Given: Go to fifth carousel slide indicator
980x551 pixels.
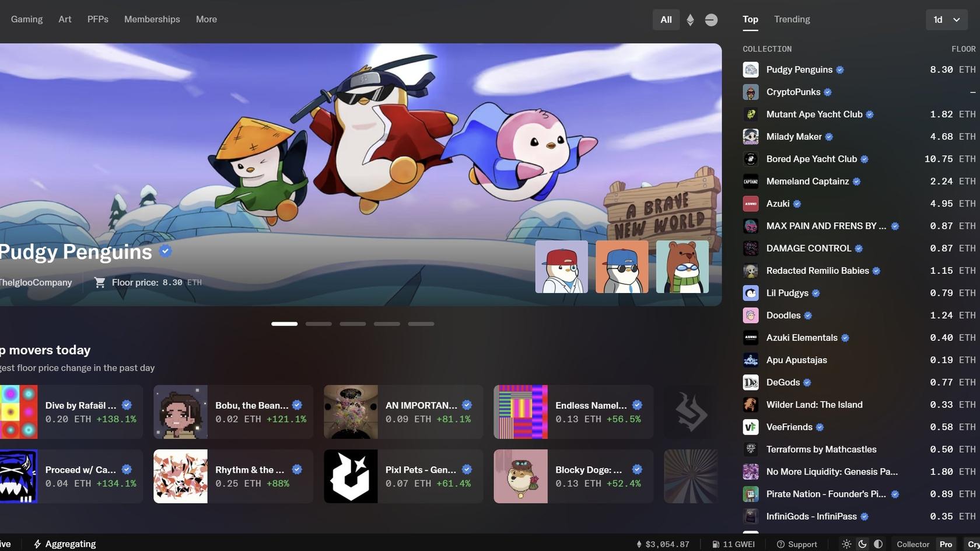Looking at the screenshot, I should pyautogui.click(x=421, y=323).
